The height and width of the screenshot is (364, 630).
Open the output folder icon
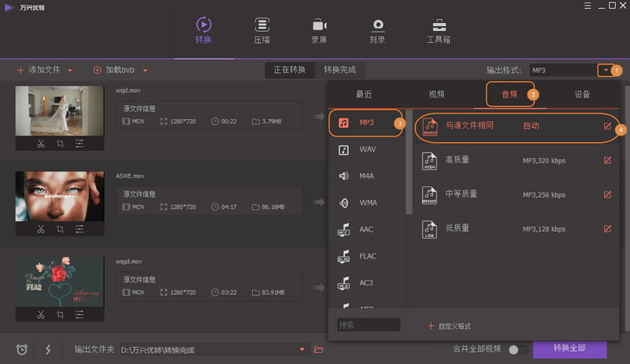[x=318, y=350]
